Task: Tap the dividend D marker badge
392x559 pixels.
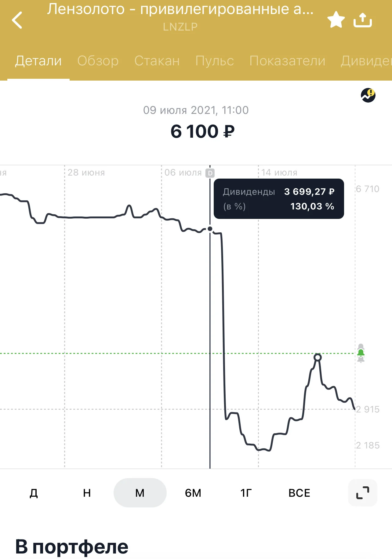Action: (210, 173)
